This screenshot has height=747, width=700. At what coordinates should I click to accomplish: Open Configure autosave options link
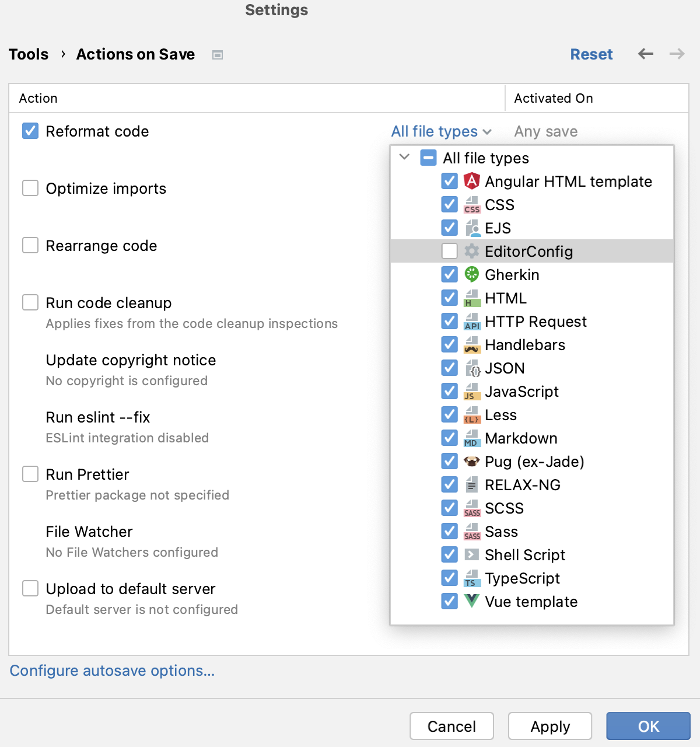pyautogui.click(x=112, y=671)
